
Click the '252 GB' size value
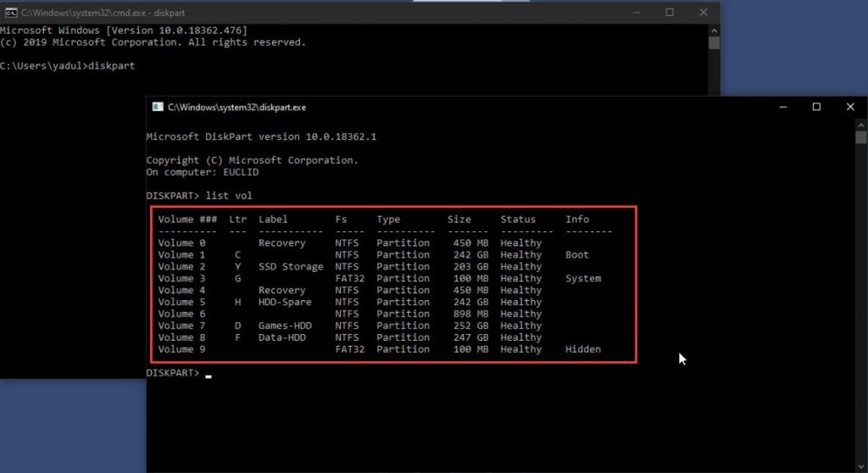coord(470,326)
